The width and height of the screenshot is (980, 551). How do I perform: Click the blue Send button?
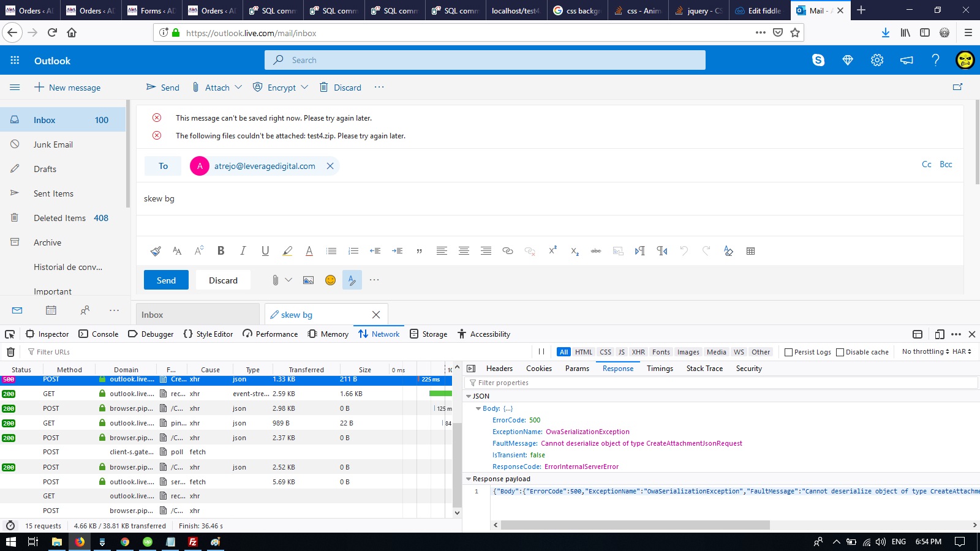[x=166, y=280]
